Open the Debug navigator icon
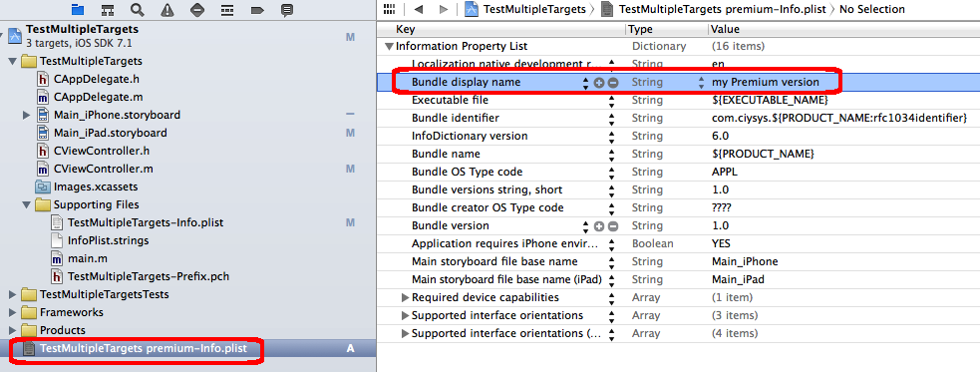 click(227, 10)
